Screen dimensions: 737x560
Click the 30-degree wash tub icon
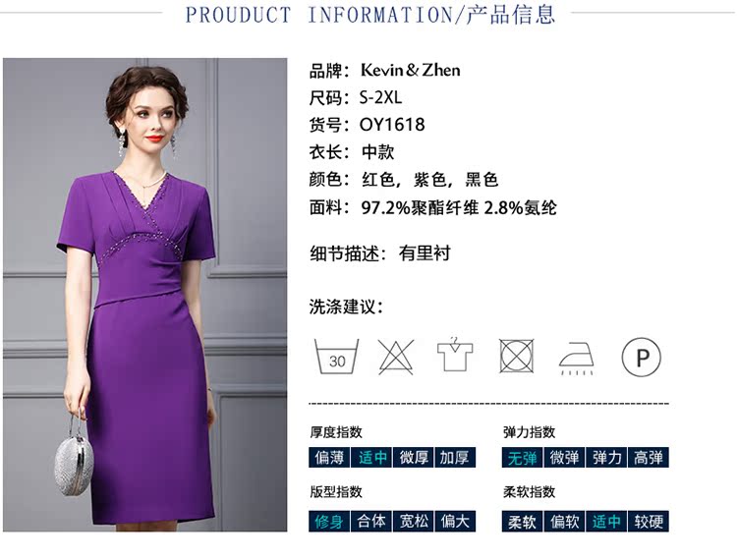point(336,356)
